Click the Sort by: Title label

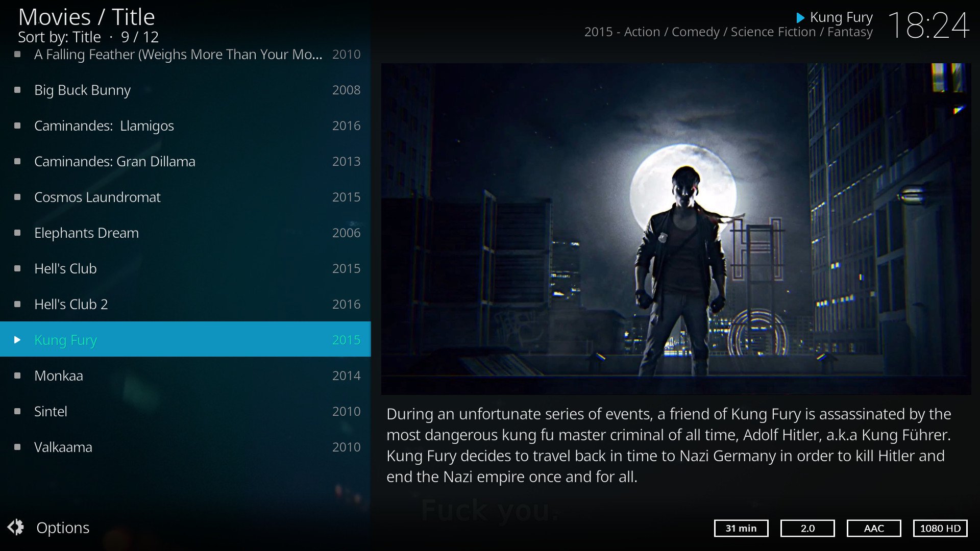[59, 37]
